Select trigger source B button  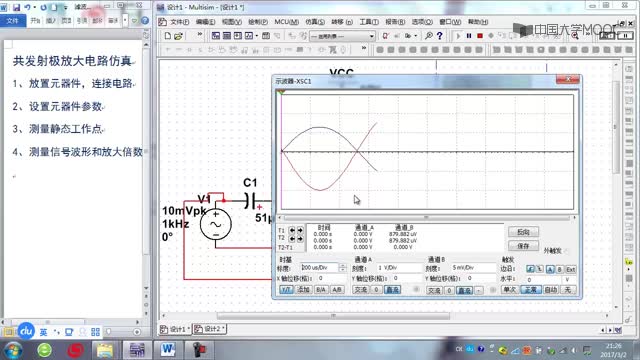560,269
